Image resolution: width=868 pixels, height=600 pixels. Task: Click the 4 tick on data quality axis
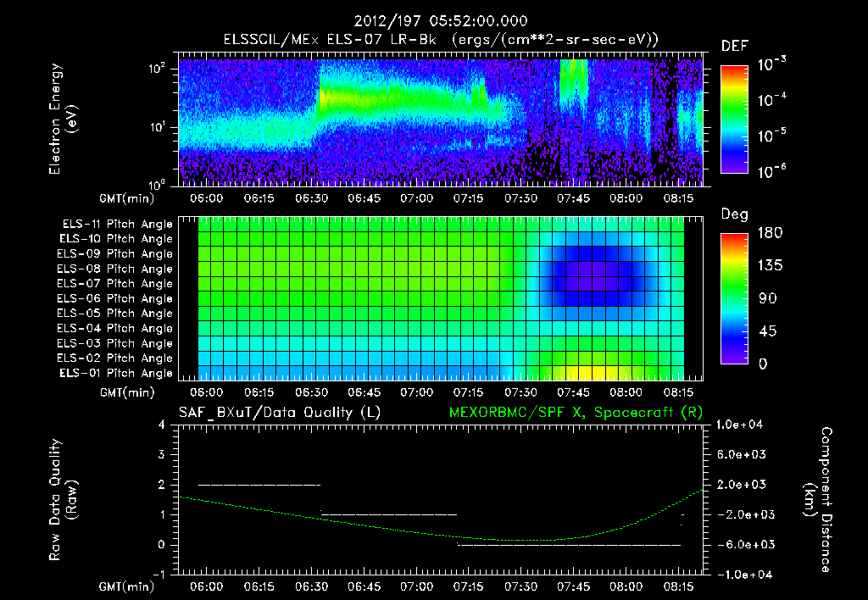coord(162,425)
